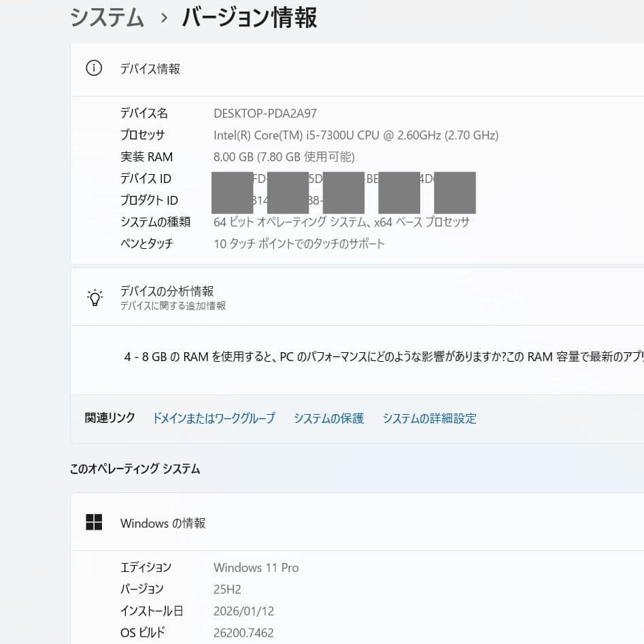The image size is (644, 644).
Task: Click the プロセッサ value showing Intel Core i5-7300U
Action: tap(355, 135)
